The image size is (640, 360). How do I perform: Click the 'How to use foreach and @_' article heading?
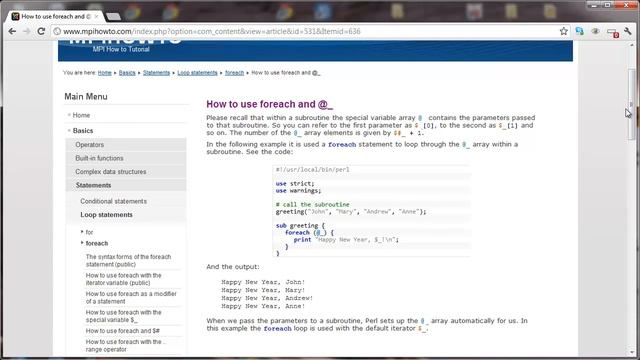(x=269, y=104)
